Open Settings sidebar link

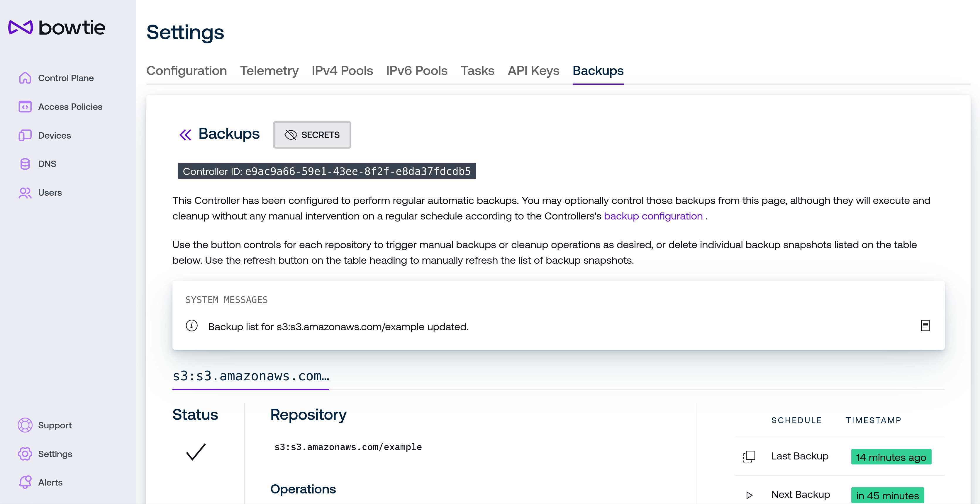55,454
